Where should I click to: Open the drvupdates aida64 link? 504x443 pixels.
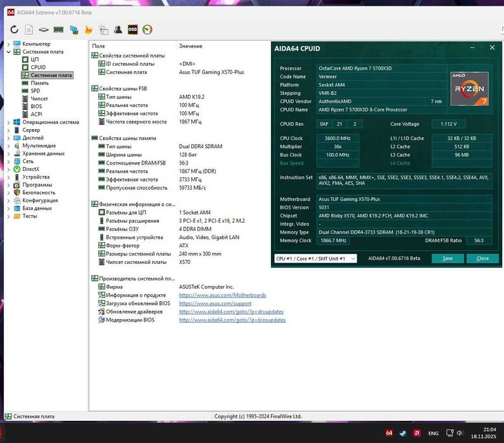[231, 311]
